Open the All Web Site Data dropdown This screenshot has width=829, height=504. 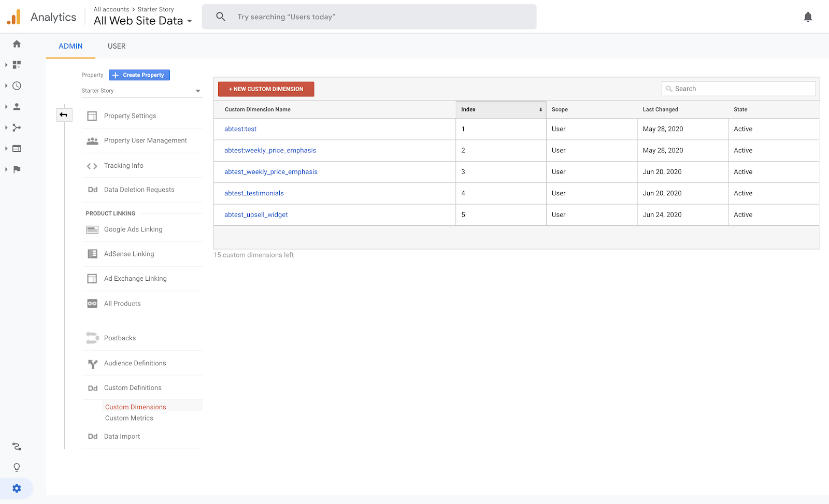pyautogui.click(x=142, y=21)
